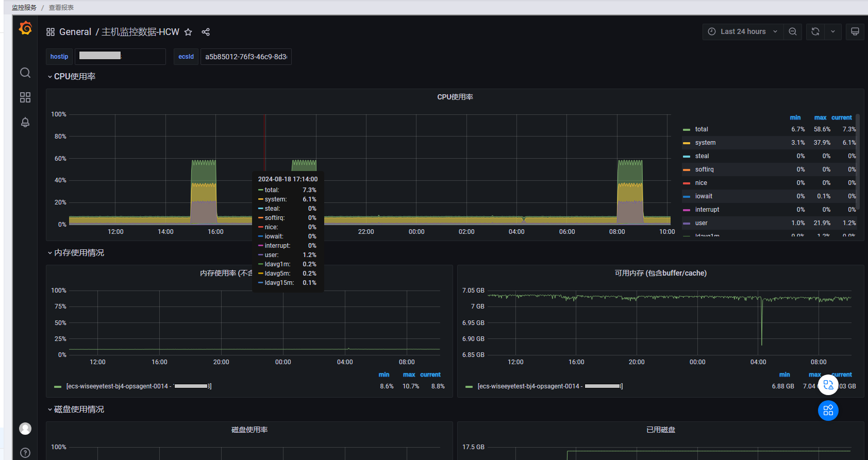The width and height of the screenshot is (868, 460).
Task: Cycle view mode with monitor icon
Action: [855, 31]
